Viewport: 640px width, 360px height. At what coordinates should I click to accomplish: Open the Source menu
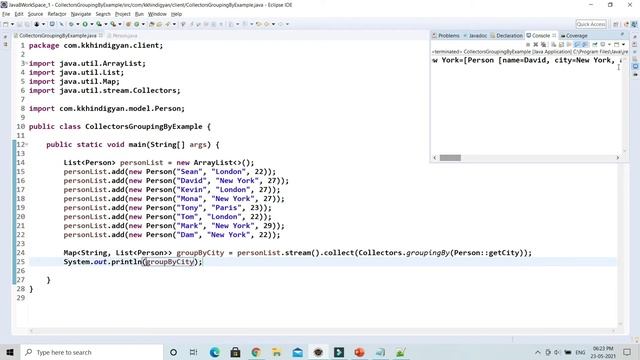35,14
